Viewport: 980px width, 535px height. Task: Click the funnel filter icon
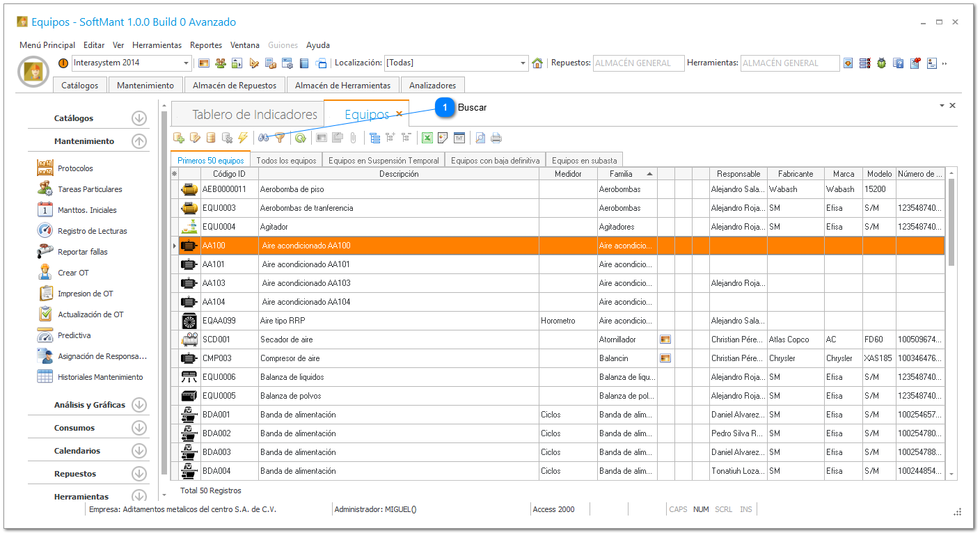tap(280, 138)
